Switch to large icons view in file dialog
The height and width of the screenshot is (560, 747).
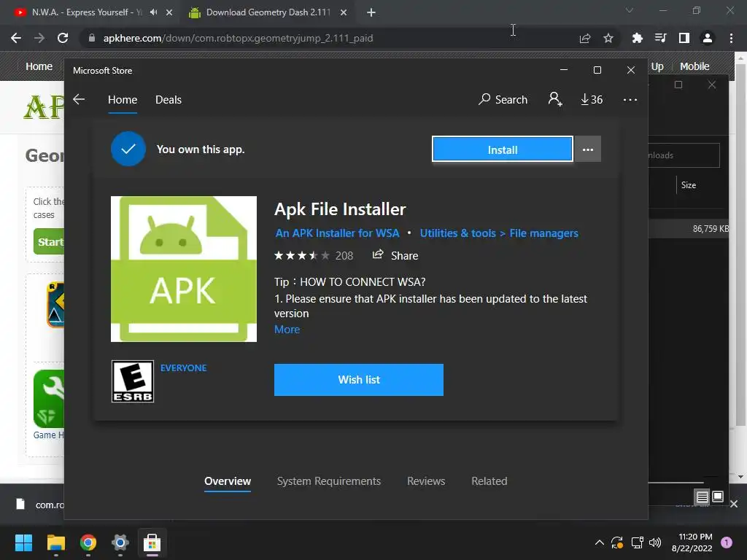718,497
